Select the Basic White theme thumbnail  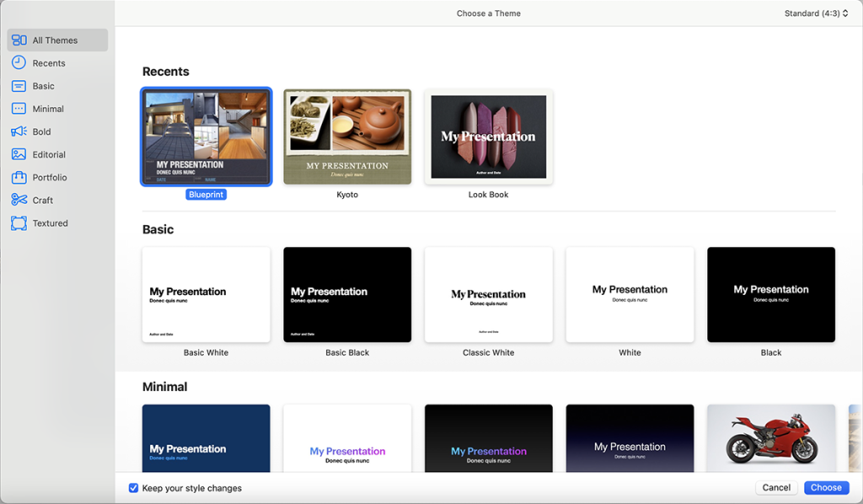pos(206,294)
